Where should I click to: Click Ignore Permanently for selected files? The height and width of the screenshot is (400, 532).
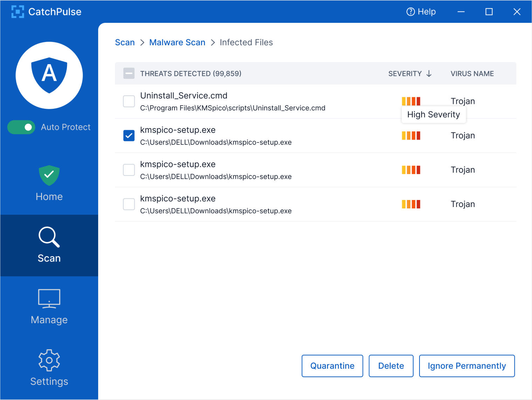[x=466, y=366]
